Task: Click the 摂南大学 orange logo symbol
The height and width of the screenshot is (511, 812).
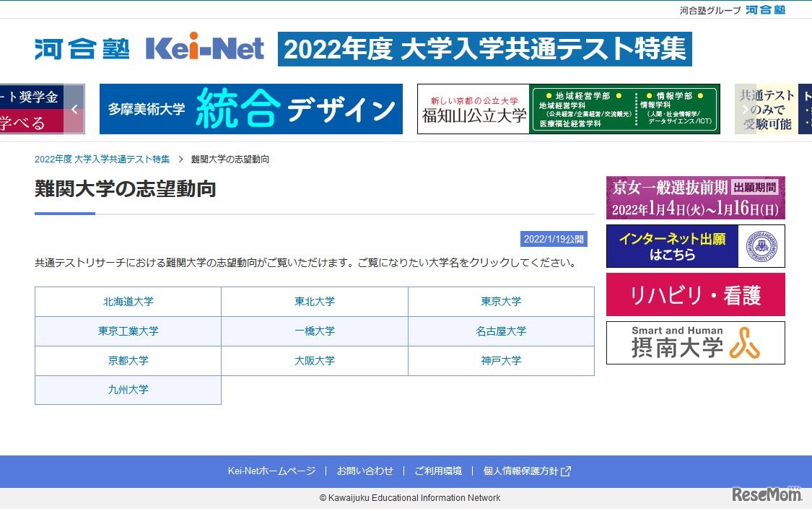Action: [x=745, y=343]
